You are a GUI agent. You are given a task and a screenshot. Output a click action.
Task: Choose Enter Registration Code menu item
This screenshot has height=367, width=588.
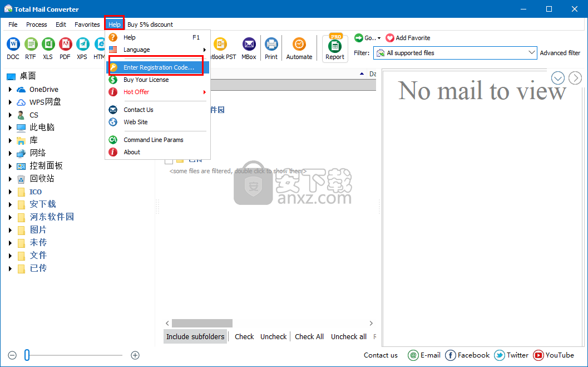(157, 67)
